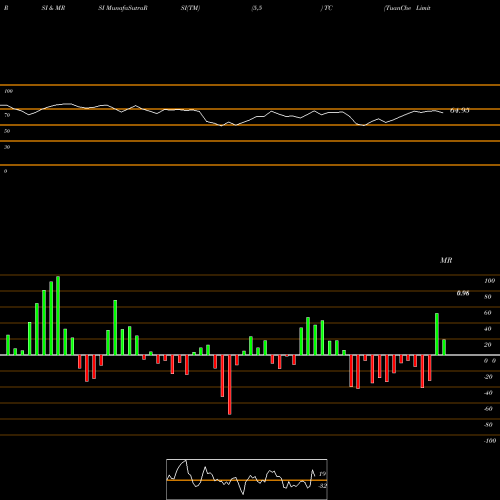This screenshot has width=500, height=500.
Task: Click the value 19 in mini chart
Action: [322, 474]
